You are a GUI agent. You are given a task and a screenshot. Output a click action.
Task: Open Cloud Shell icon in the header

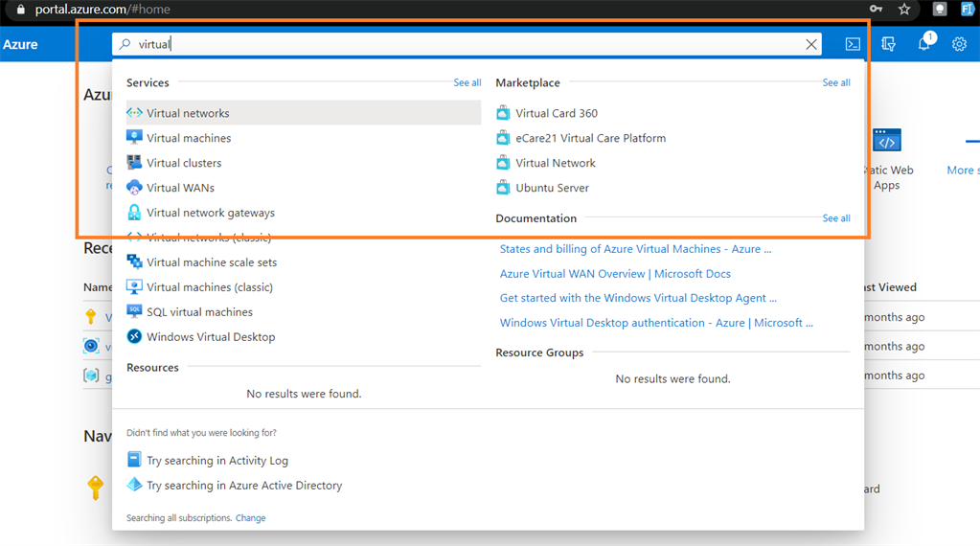click(x=853, y=44)
